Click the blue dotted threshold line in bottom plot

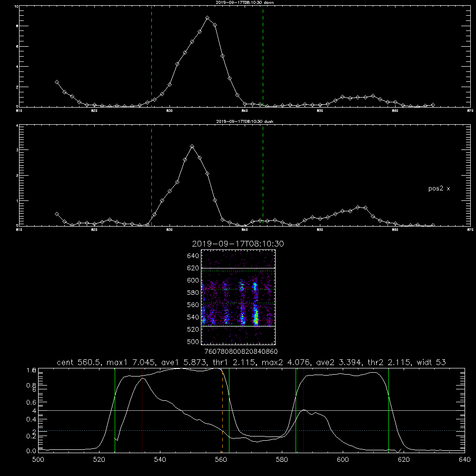pyautogui.click(x=251, y=430)
